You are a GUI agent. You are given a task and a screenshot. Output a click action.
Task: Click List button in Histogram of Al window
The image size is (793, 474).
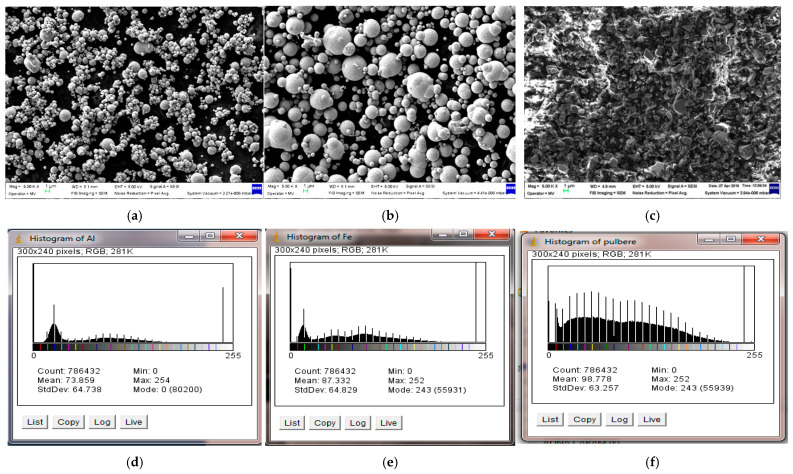coord(35,422)
